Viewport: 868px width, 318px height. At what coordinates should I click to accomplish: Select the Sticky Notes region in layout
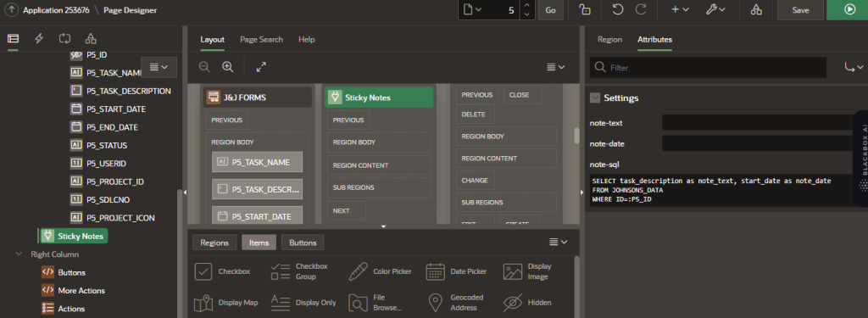point(379,98)
